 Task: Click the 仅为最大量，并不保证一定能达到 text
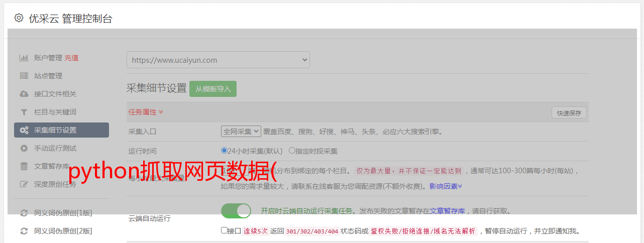click(x=408, y=171)
